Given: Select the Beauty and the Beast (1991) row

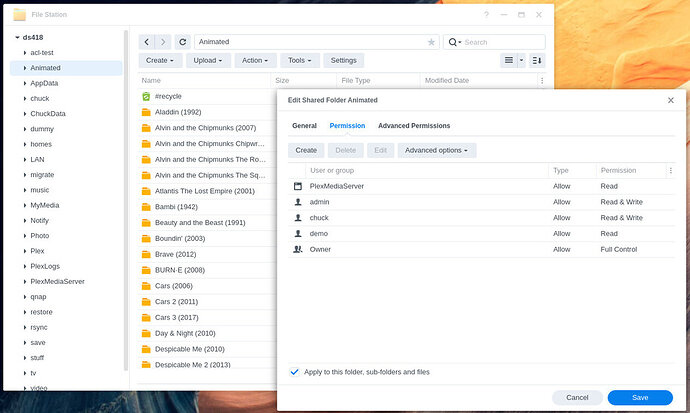Looking at the screenshot, I should (207, 223).
